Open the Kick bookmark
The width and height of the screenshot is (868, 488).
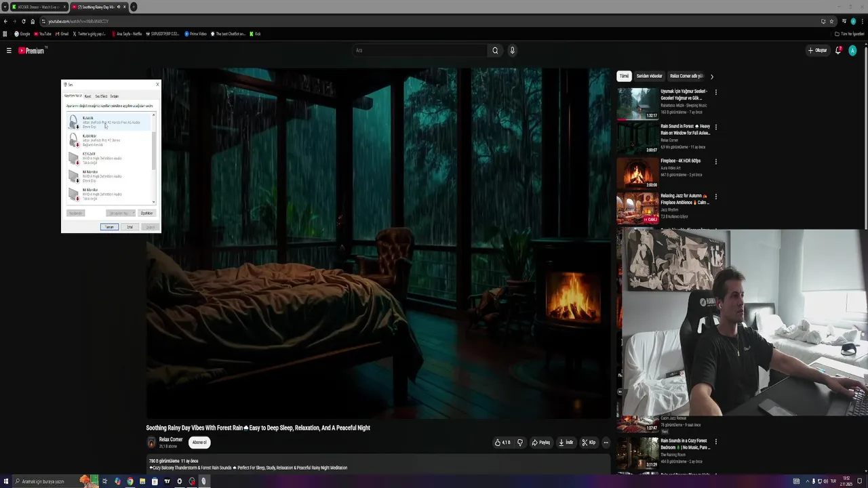tap(256, 34)
